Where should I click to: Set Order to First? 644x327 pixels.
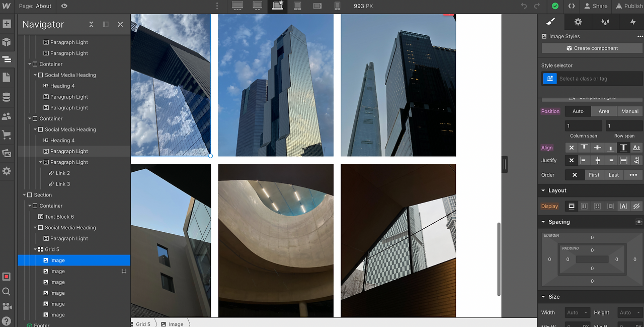[594, 175]
